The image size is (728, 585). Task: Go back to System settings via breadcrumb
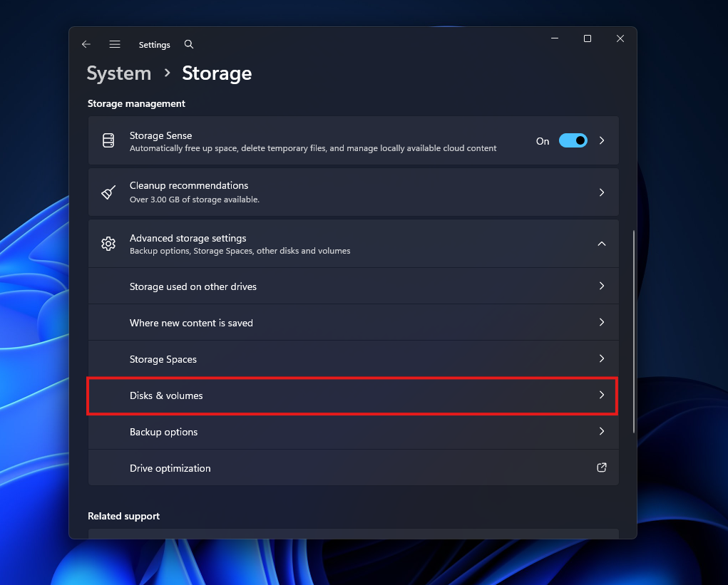[x=118, y=73]
